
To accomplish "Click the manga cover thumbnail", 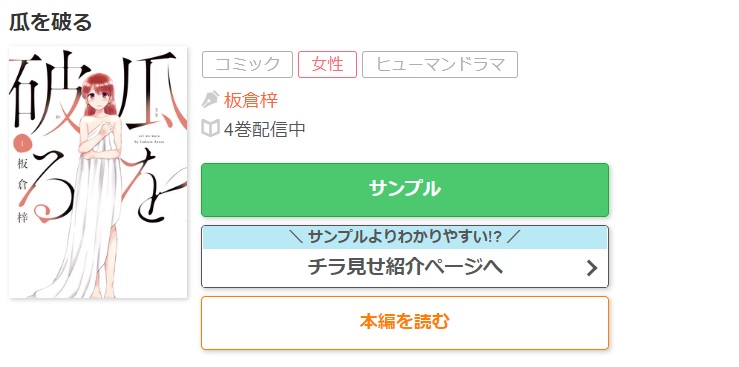I will point(98,172).
